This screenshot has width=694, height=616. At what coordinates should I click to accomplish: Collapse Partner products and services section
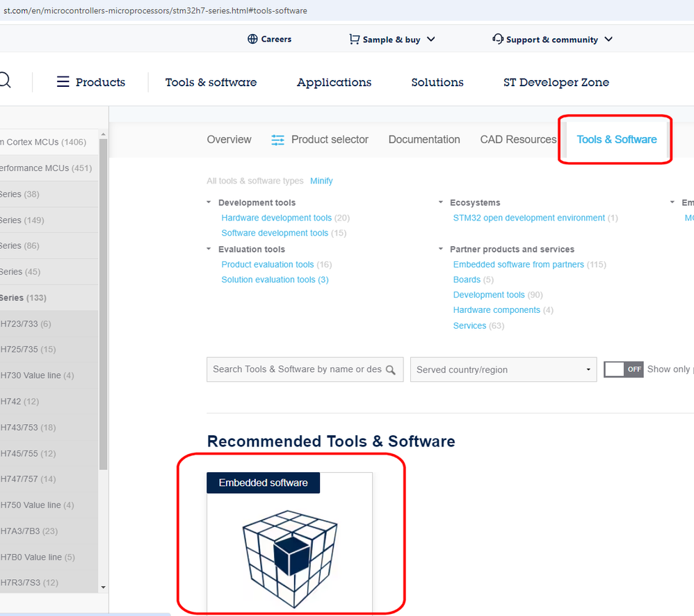[x=440, y=249]
